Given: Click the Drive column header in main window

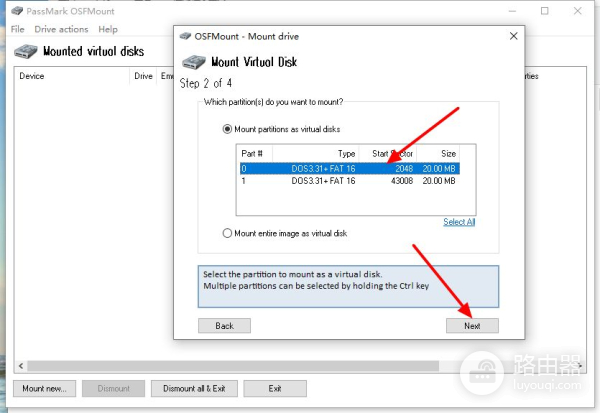Looking at the screenshot, I should click(143, 76).
